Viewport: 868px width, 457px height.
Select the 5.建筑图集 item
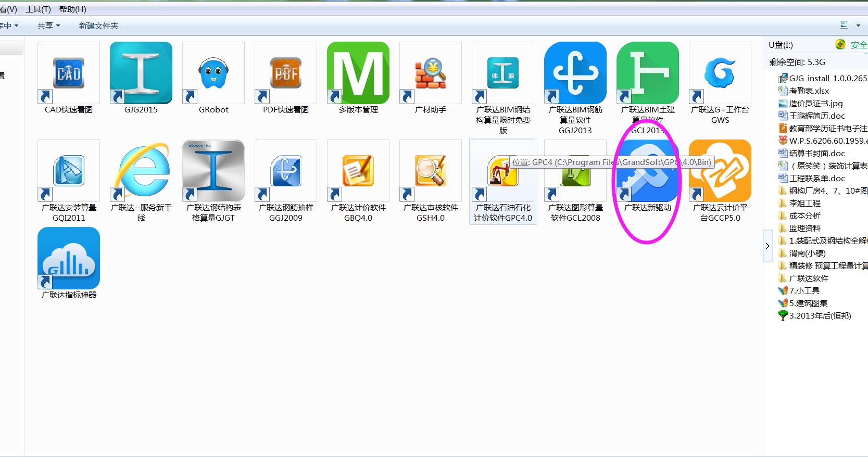802,303
